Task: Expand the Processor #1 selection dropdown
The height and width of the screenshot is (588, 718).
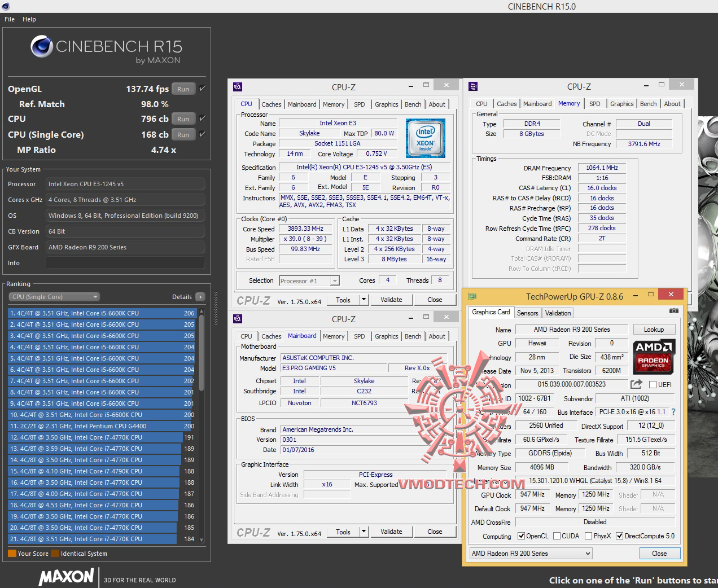Action: 335,281
